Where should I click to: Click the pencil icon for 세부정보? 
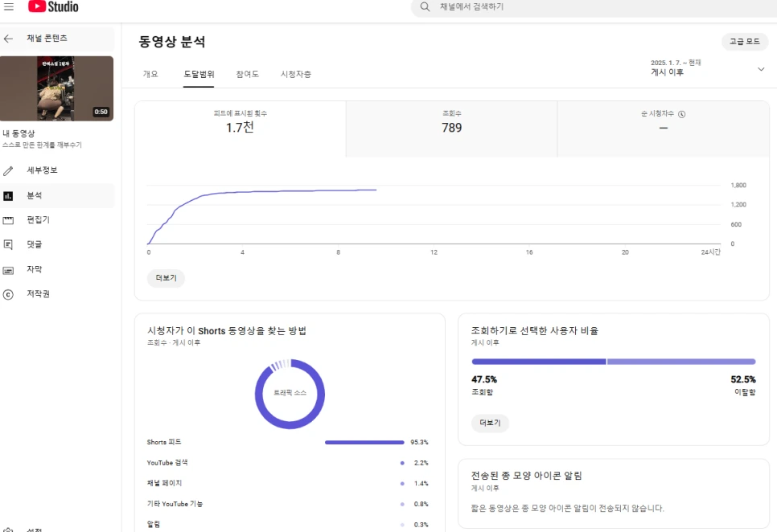point(8,170)
